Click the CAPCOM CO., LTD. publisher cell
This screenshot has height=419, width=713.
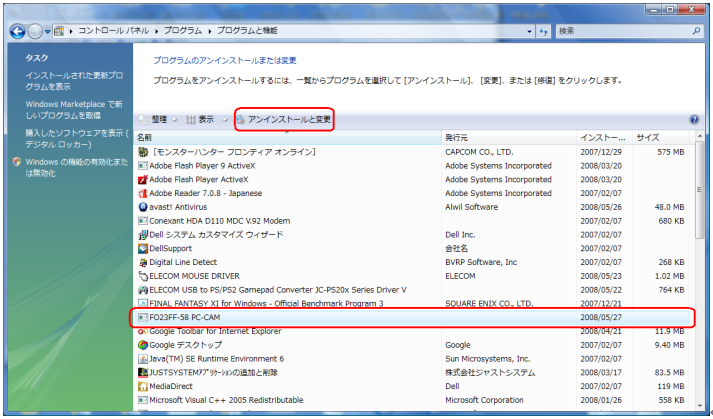point(479,152)
